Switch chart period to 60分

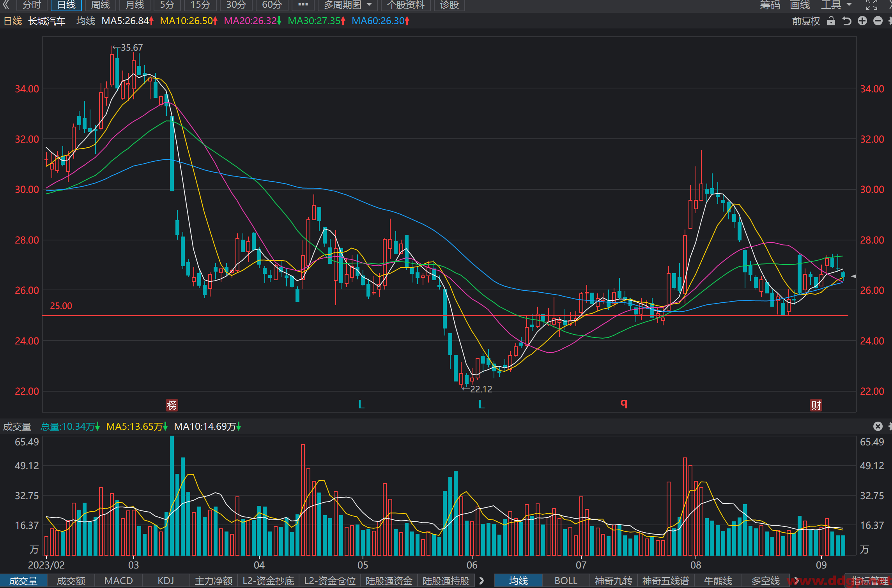pyautogui.click(x=272, y=5)
